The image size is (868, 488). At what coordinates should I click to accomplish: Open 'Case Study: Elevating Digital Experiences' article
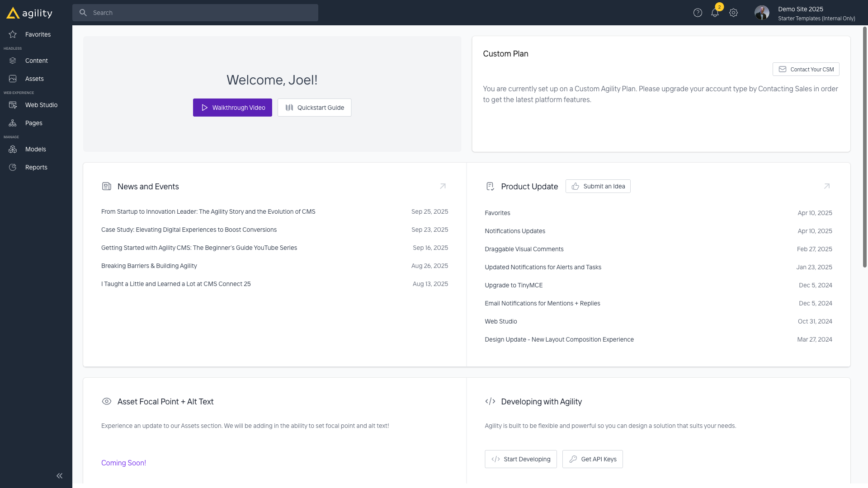189,230
